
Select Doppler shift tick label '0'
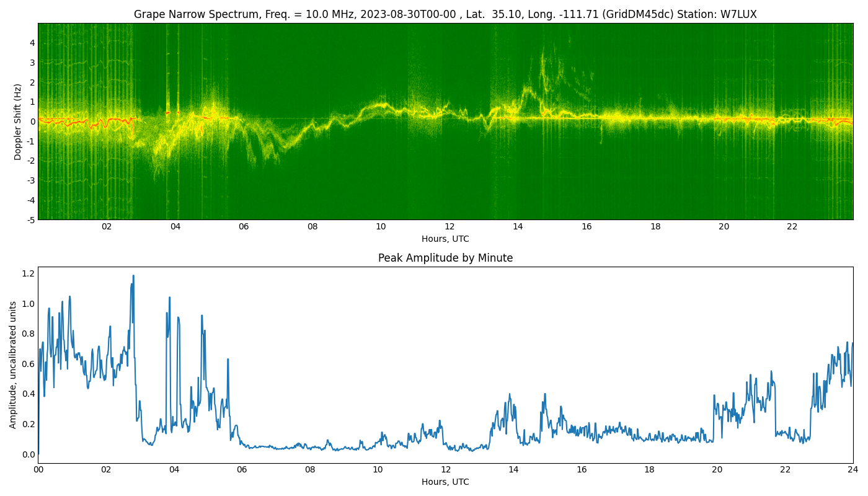[32, 122]
